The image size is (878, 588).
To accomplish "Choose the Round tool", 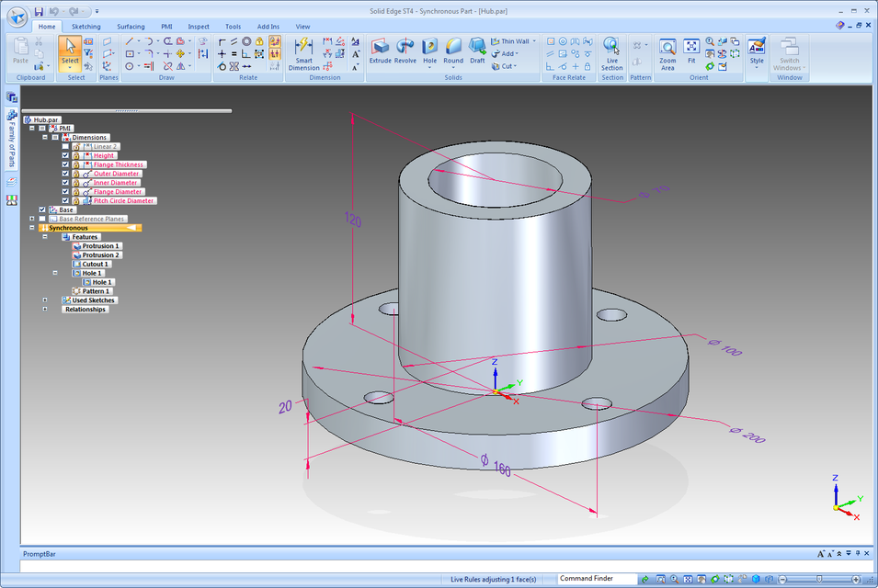I will point(453,51).
